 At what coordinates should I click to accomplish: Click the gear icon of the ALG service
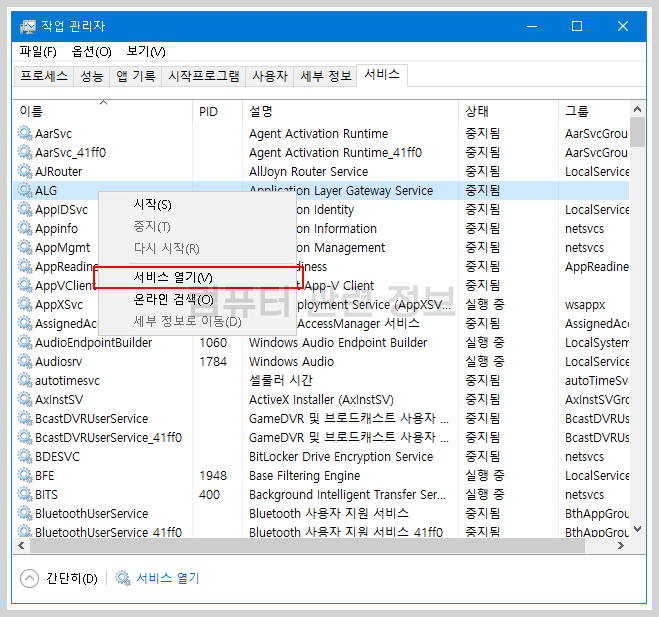coord(25,190)
